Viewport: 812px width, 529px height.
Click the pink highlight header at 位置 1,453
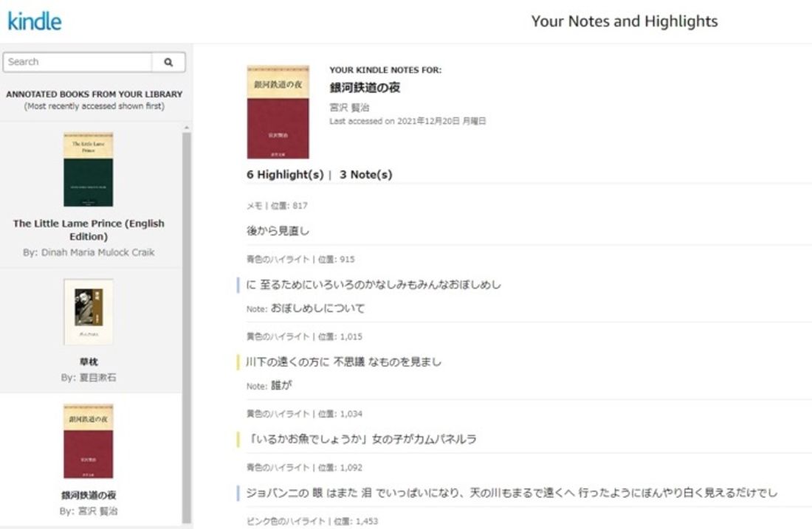pos(312,521)
